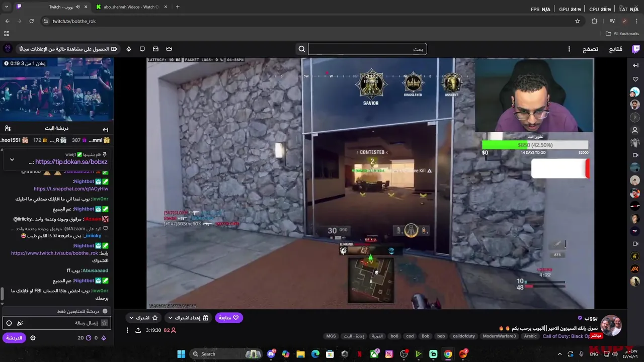Viewport: 644px width, 362px height.
Task: Go back in browser history
Action: (x=7, y=21)
